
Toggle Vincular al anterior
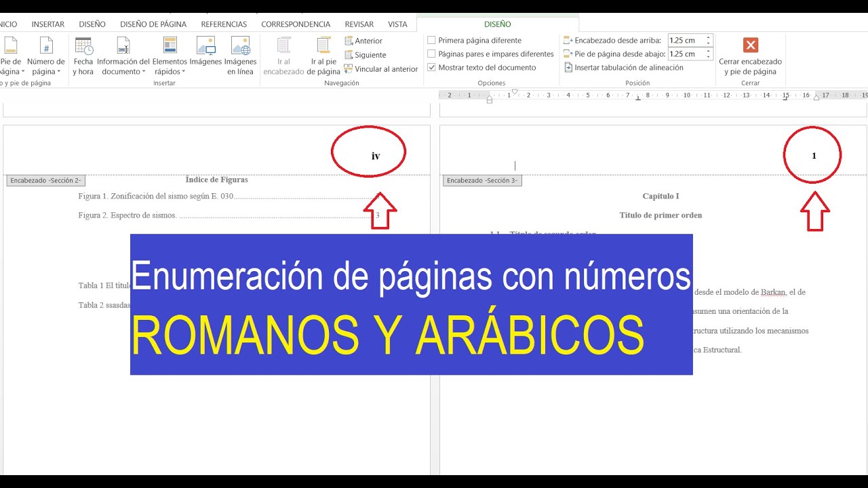[x=381, y=69]
